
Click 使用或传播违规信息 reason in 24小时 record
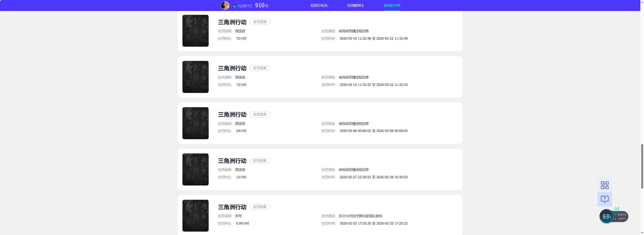click(x=353, y=123)
